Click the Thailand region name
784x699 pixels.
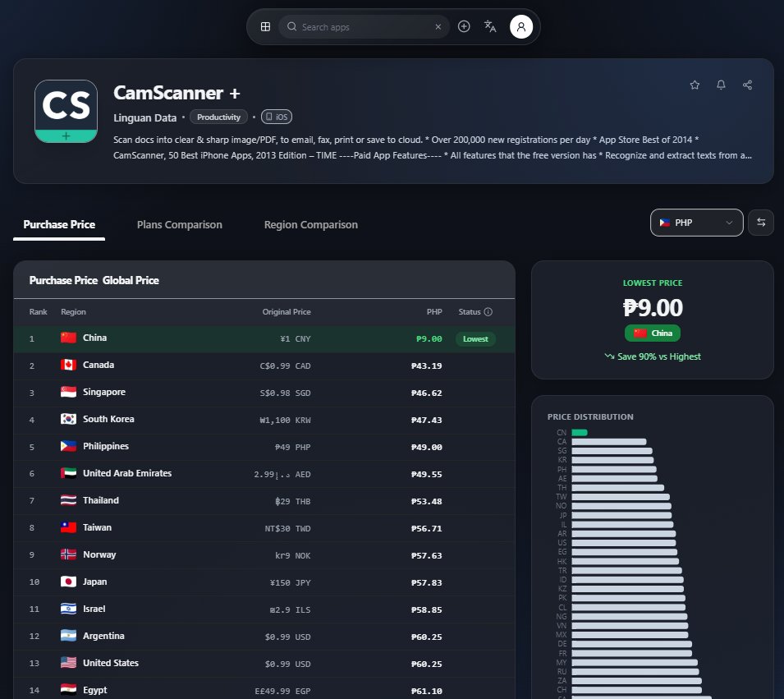101,500
